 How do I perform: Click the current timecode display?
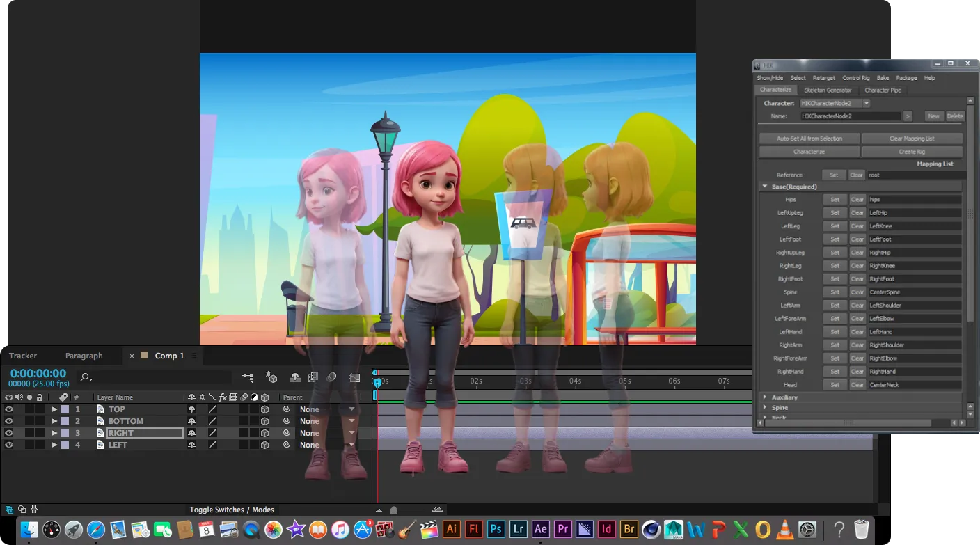tap(38, 374)
